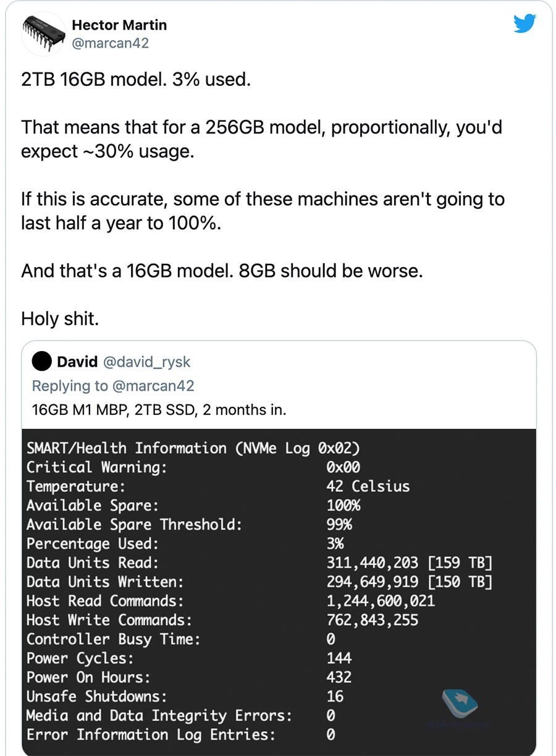Click the "Holy shit." line
Image resolution: width=556 pixels, height=756 pixels.
point(60,318)
